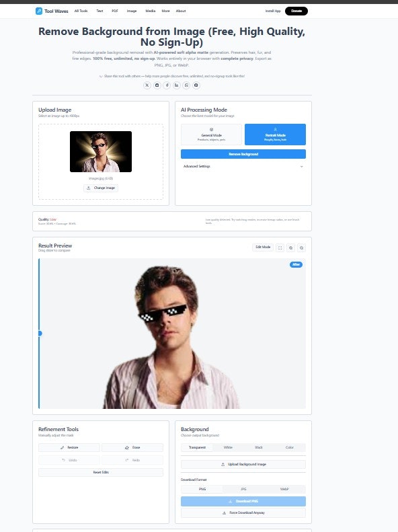The image size is (398, 532).
Task: Open the Text menu
Action: click(x=99, y=11)
